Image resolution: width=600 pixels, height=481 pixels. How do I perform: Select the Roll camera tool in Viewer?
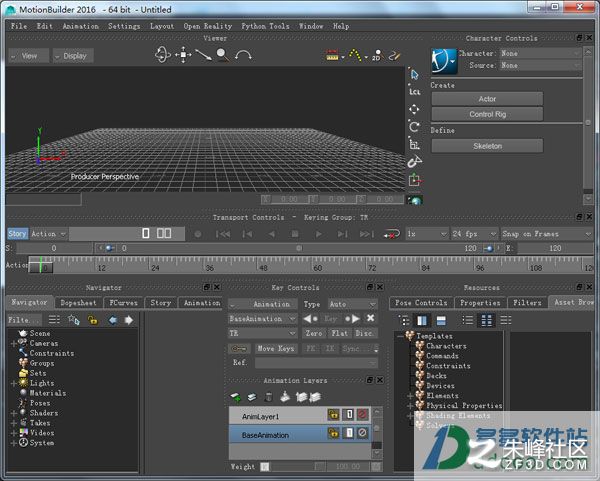point(243,55)
